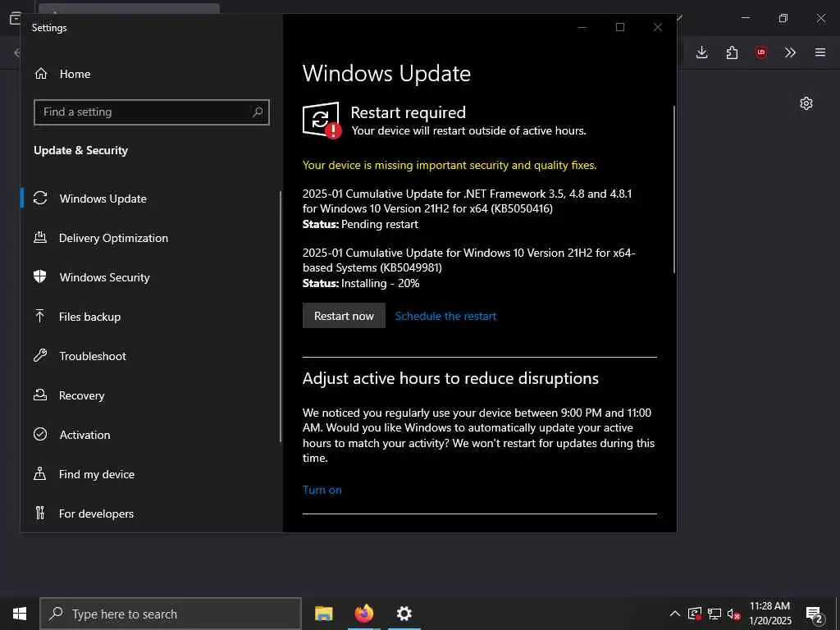Click Turn on link for active hours

pyautogui.click(x=322, y=490)
